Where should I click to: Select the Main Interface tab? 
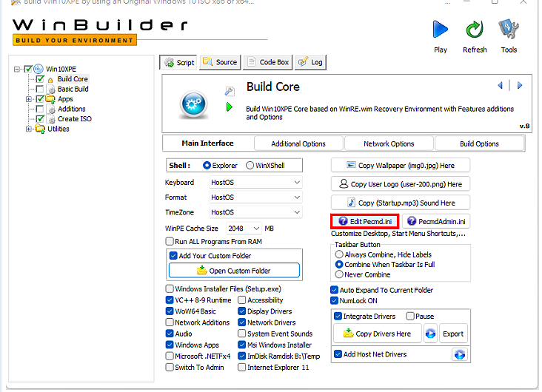(208, 143)
